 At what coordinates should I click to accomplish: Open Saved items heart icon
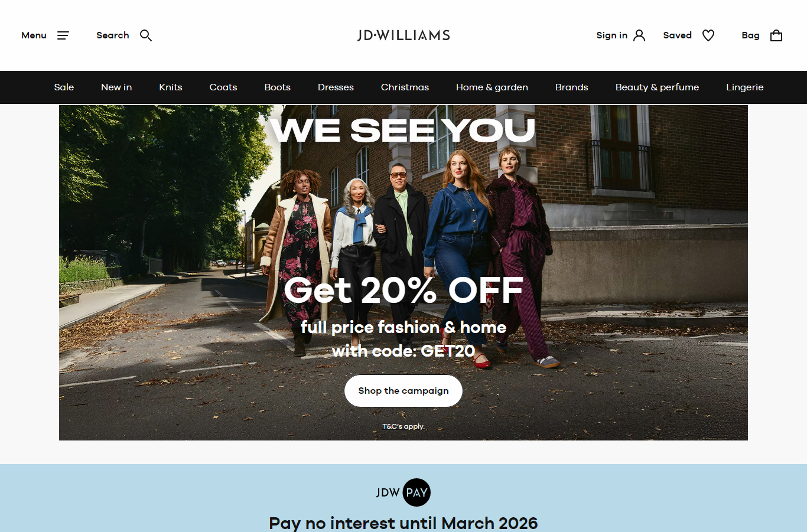click(x=708, y=35)
